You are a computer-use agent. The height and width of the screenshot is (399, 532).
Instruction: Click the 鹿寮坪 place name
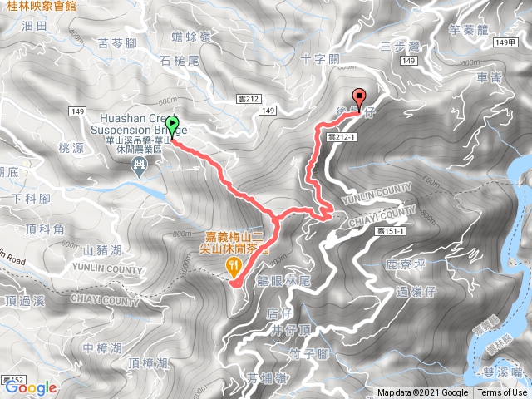tap(405, 264)
